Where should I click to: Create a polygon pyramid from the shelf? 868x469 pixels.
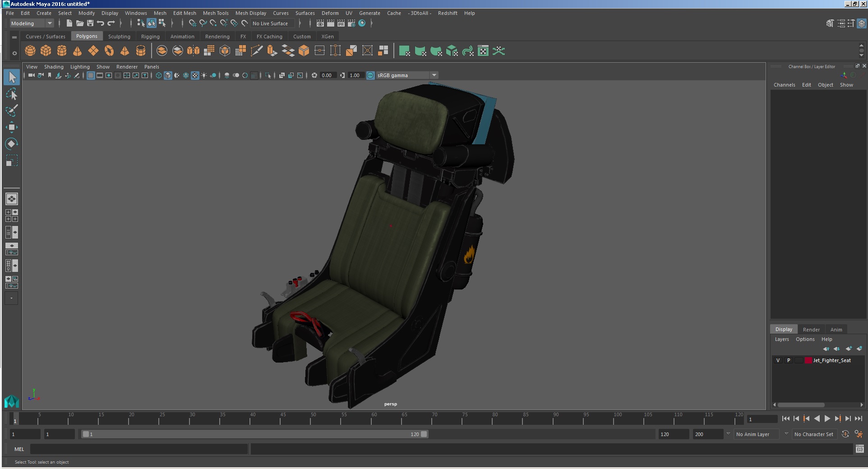[125, 51]
